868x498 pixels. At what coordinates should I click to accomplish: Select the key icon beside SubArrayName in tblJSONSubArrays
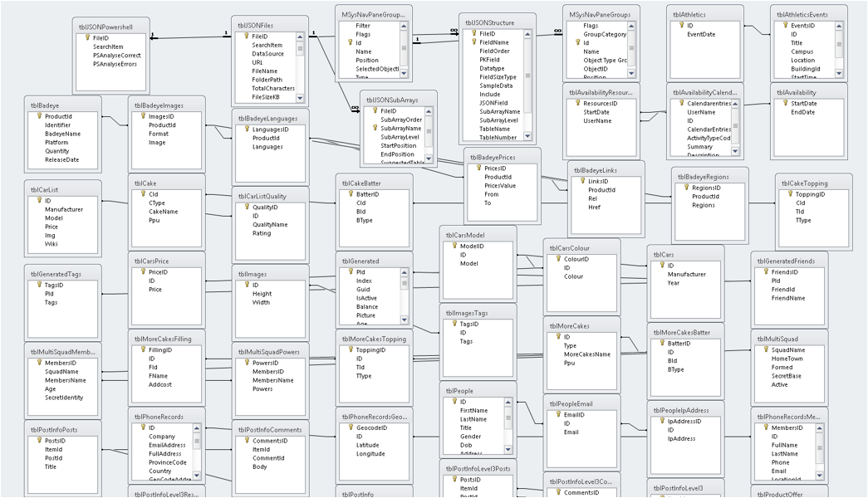(x=375, y=129)
